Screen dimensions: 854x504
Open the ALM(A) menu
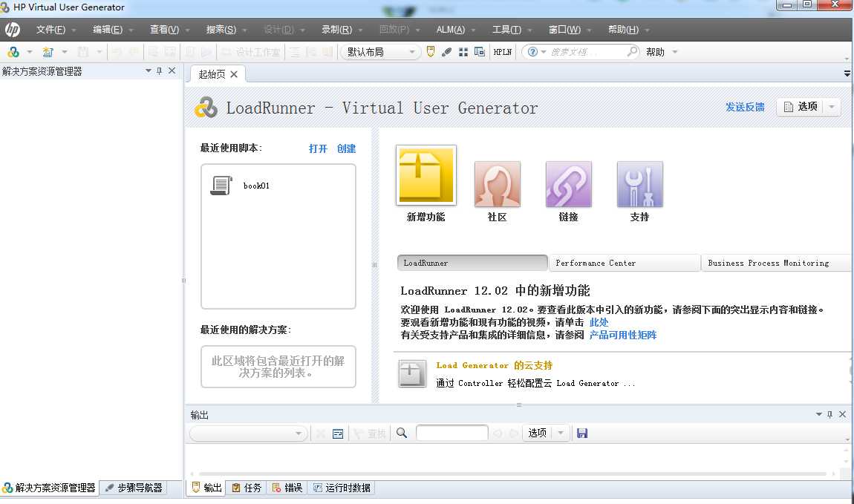[x=451, y=30]
